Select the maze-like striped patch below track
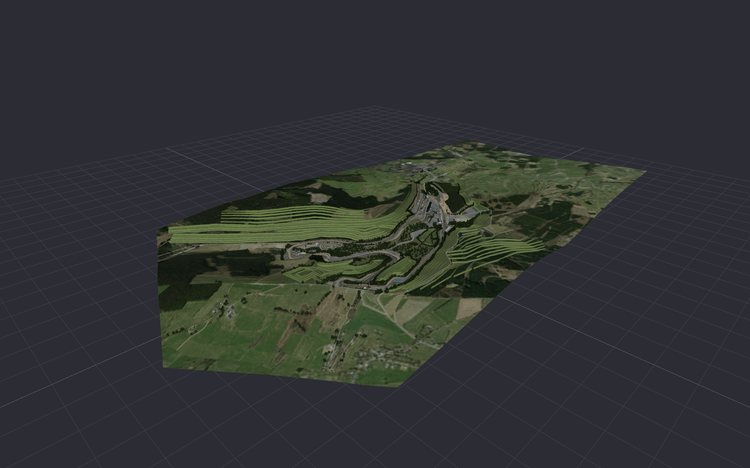750x468 pixels. (x=305, y=274)
